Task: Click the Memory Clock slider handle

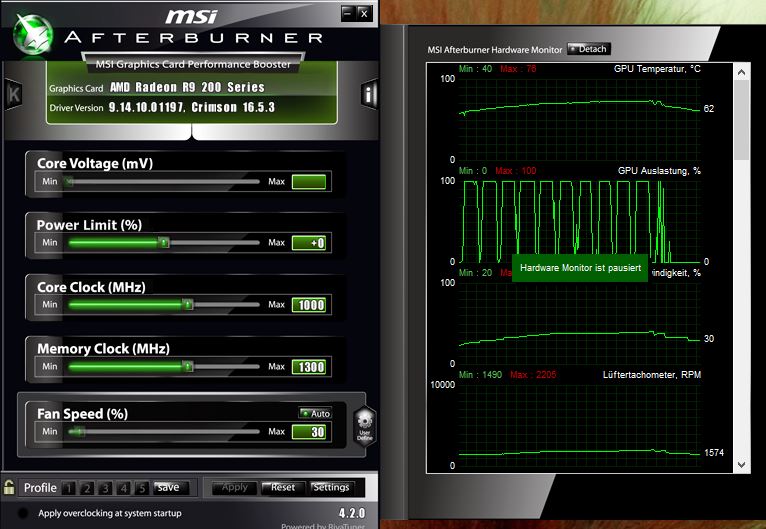Action: click(x=188, y=366)
